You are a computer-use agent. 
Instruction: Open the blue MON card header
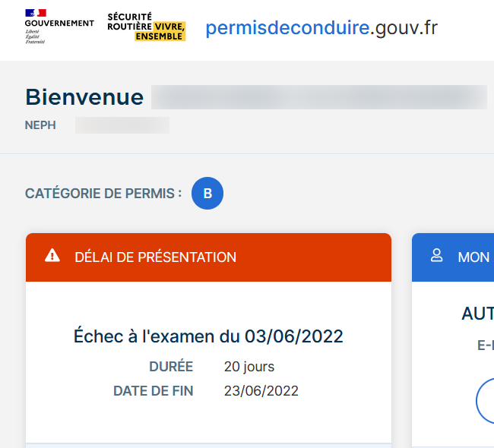point(453,257)
